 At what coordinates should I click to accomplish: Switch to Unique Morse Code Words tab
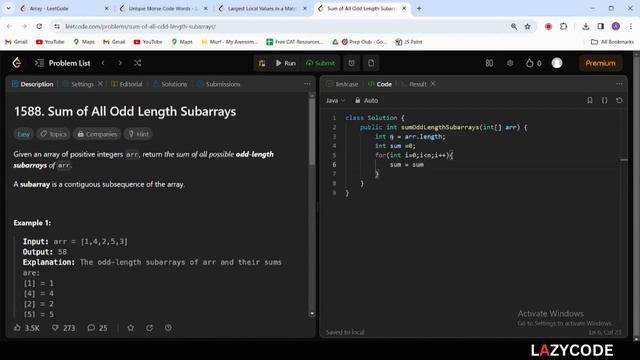coord(163,8)
